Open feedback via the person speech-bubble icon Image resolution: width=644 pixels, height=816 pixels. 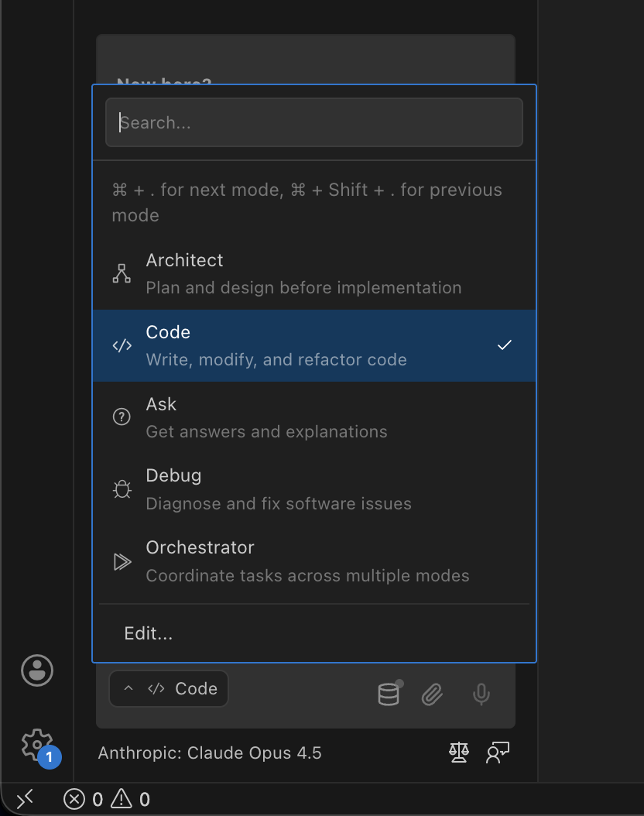pos(497,752)
